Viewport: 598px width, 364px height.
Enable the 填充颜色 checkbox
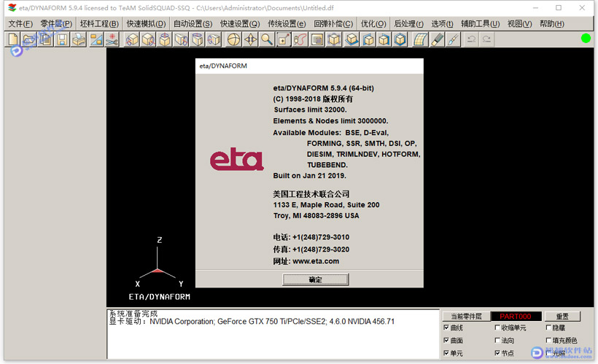[x=548, y=341]
